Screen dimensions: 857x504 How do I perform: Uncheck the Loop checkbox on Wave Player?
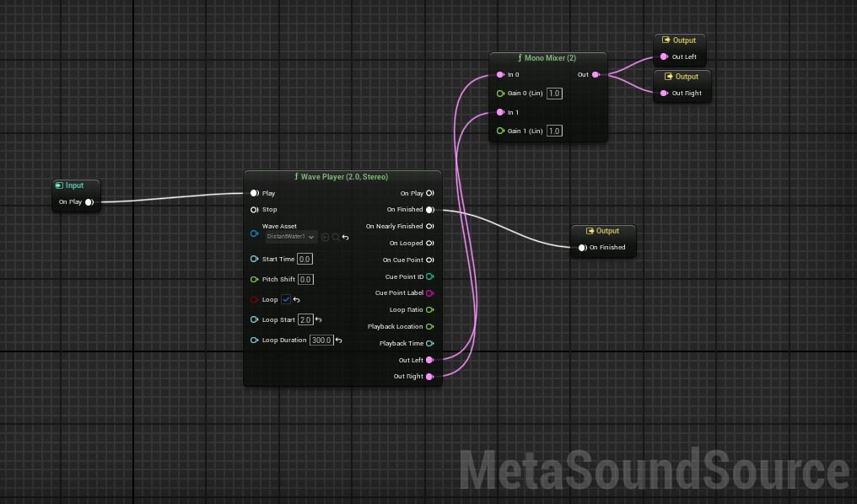286,299
